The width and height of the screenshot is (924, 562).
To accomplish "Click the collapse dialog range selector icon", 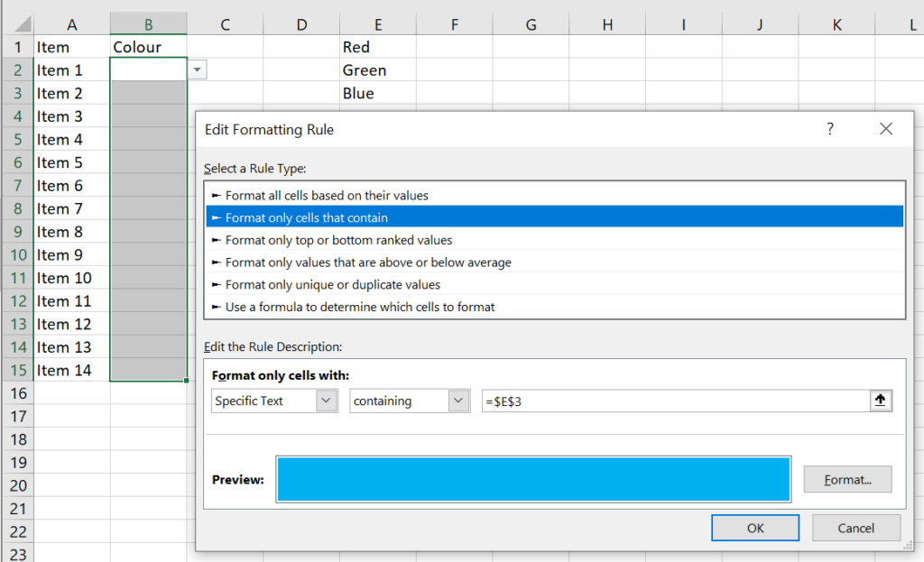I will tap(881, 401).
